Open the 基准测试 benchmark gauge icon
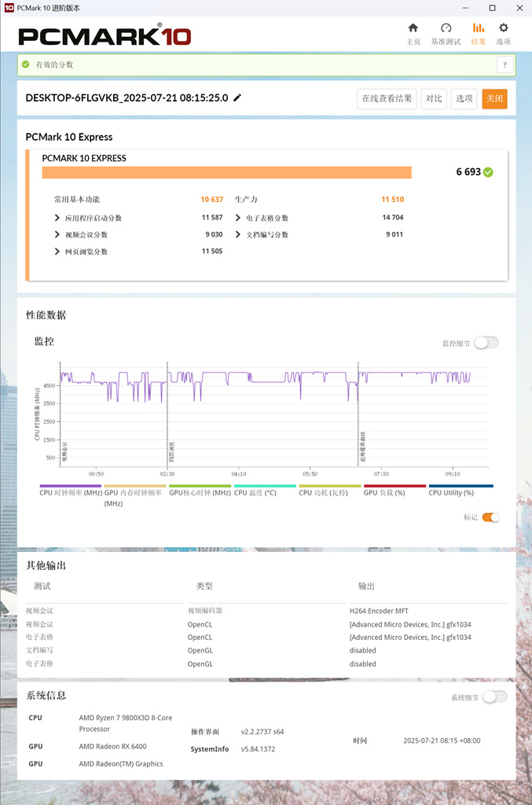Image resolution: width=532 pixels, height=805 pixels. [446, 28]
